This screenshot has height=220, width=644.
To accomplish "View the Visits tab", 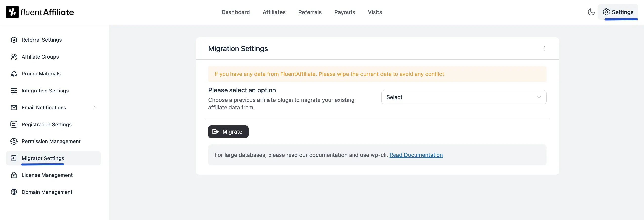I will click(x=375, y=12).
